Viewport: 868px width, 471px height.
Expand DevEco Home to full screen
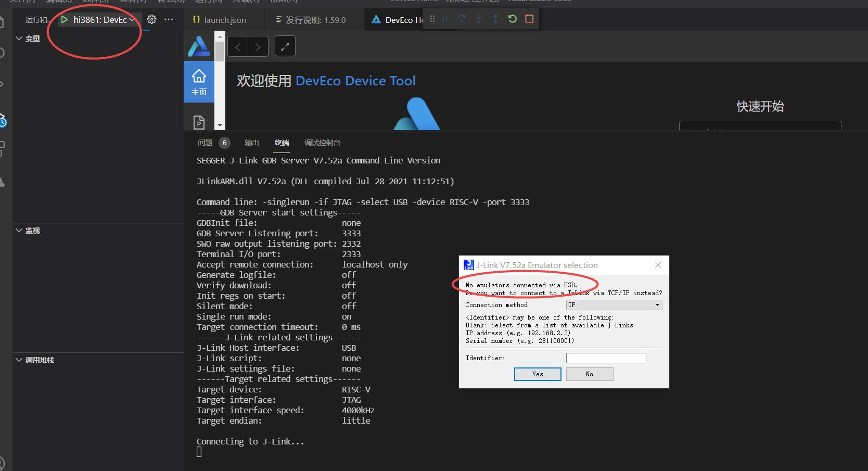(x=285, y=46)
